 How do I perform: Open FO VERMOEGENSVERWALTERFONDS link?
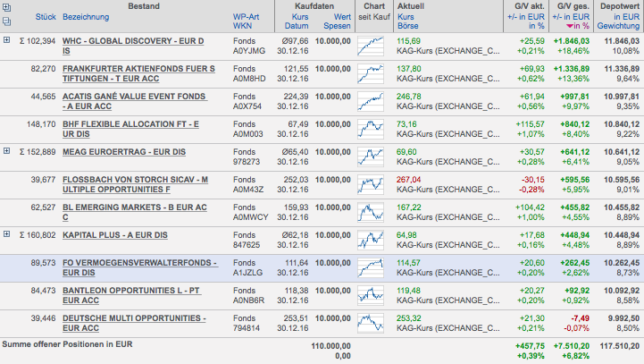(139, 267)
